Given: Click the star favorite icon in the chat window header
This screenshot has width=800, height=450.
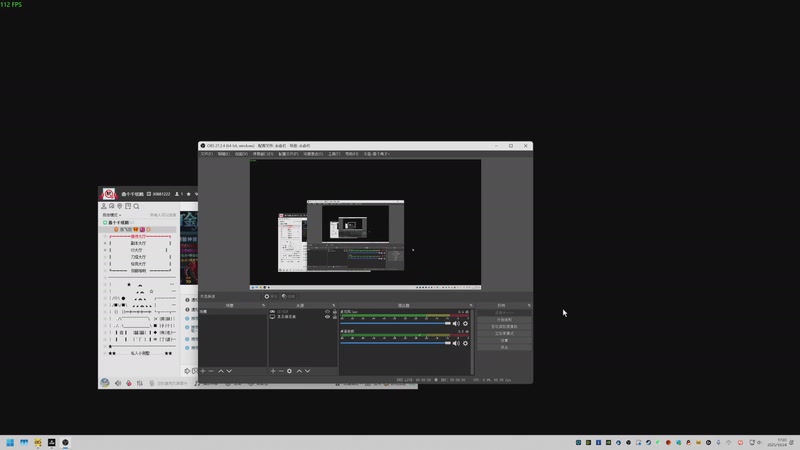Looking at the screenshot, I should pos(188,194).
